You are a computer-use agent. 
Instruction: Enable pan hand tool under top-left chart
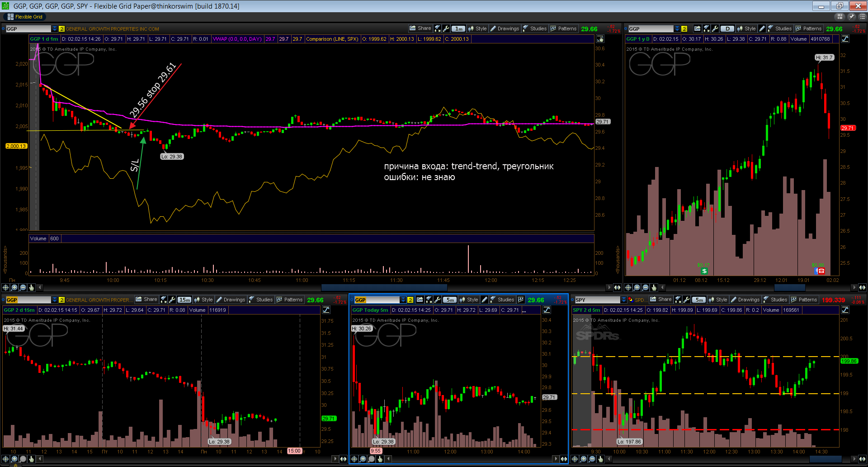pos(32,287)
